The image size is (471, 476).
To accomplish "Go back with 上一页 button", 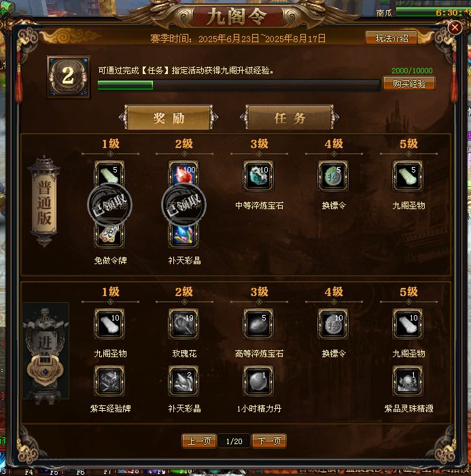I will [x=199, y=441].
